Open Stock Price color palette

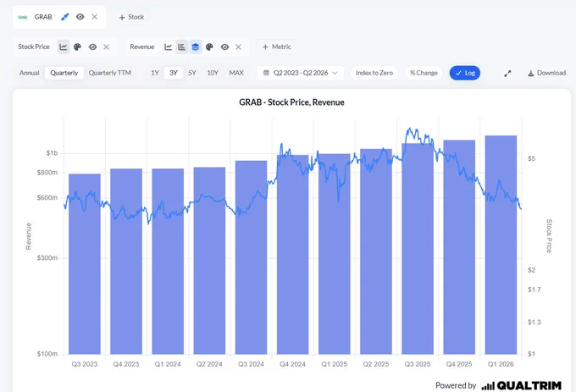pyautogui.click(x=78, y=47)
